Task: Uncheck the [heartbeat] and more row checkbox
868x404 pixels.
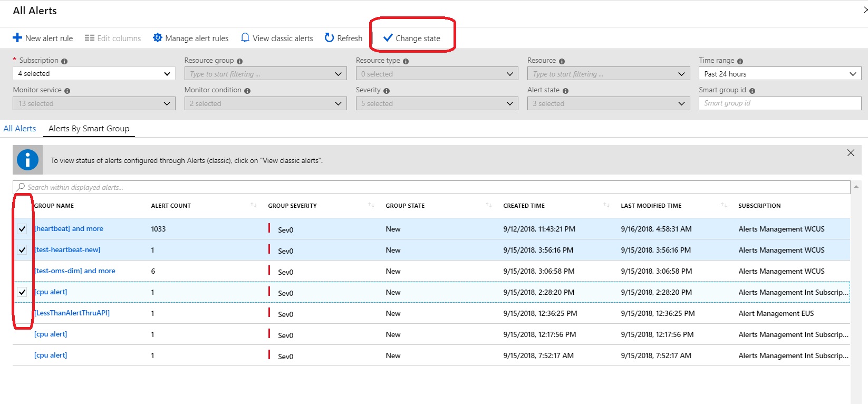Action: pyautogui.click(x=22, y=229)
